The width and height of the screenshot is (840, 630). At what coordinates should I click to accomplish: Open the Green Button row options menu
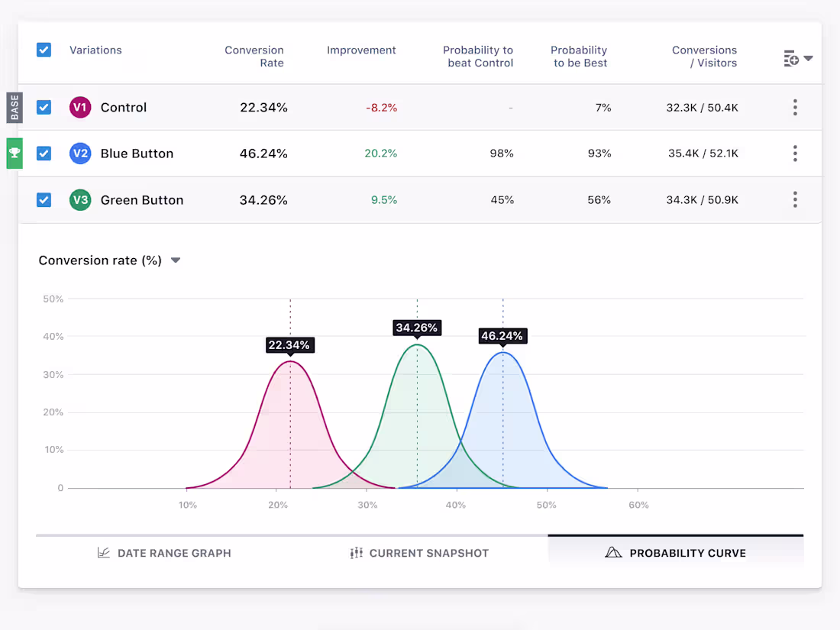[795, 199]
